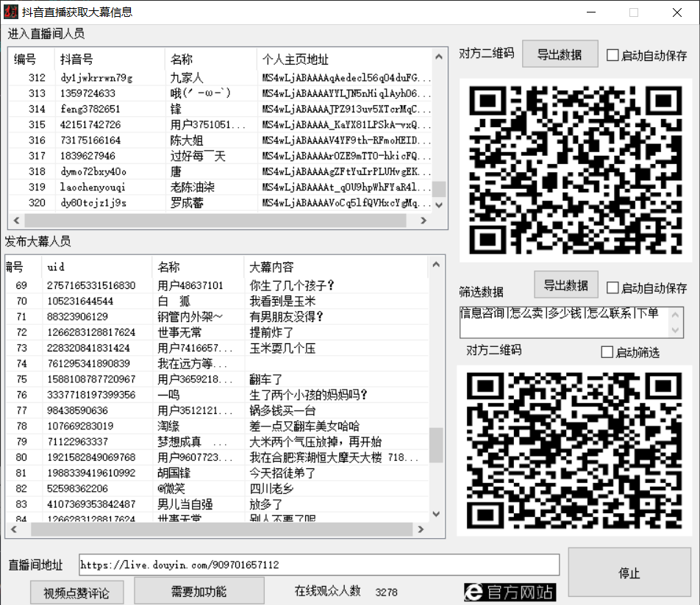Click viewers list horizontal scrollbar thumb

click(x=215, y=221)
